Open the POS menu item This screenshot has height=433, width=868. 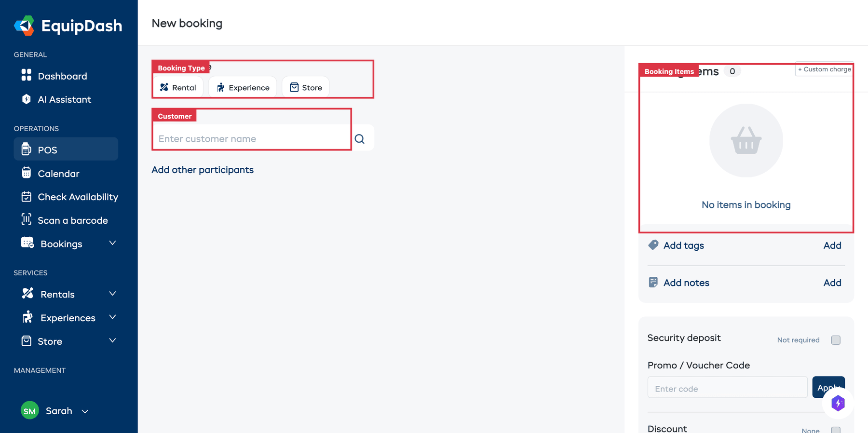[x=66, y=149]
